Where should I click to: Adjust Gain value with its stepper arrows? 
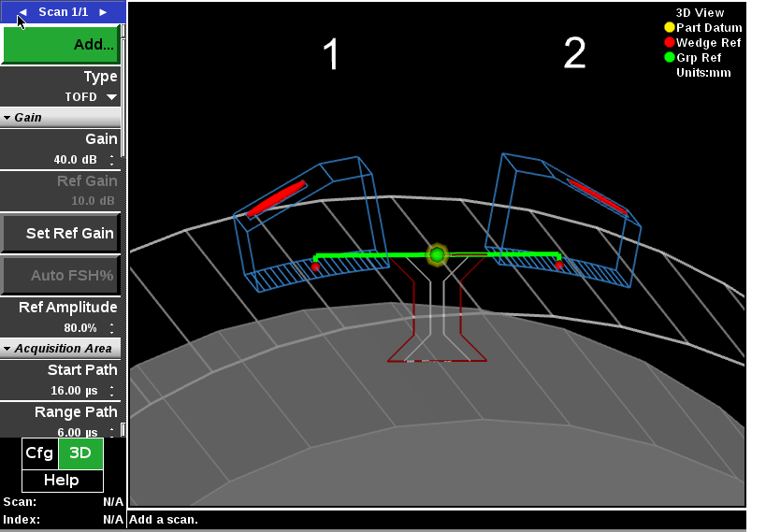112,160
